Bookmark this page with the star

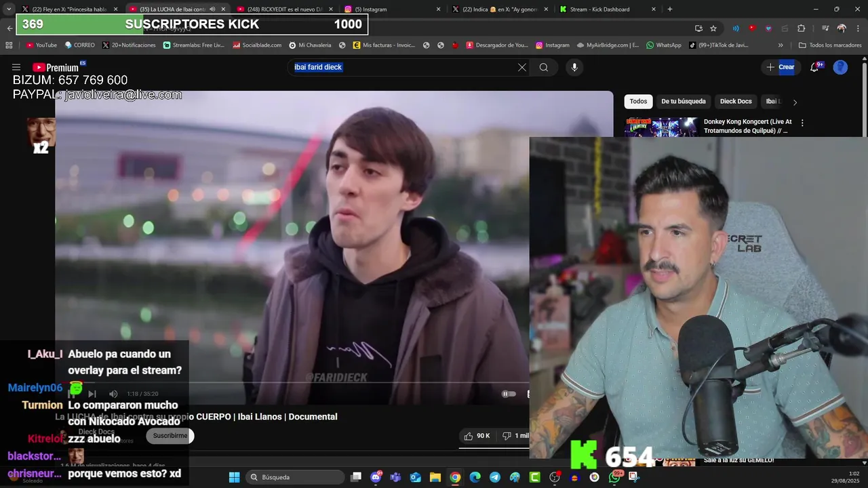[713, 28]
